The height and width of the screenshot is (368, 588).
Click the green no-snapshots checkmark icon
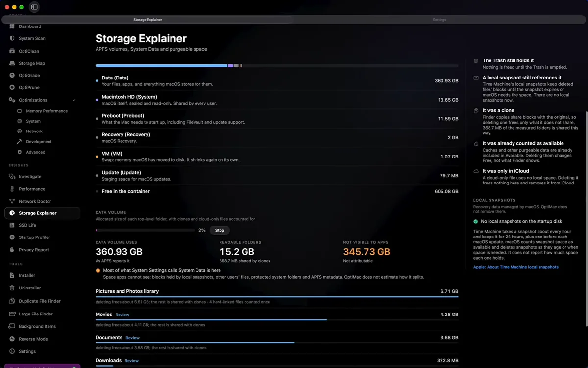(x=476, y=221)
